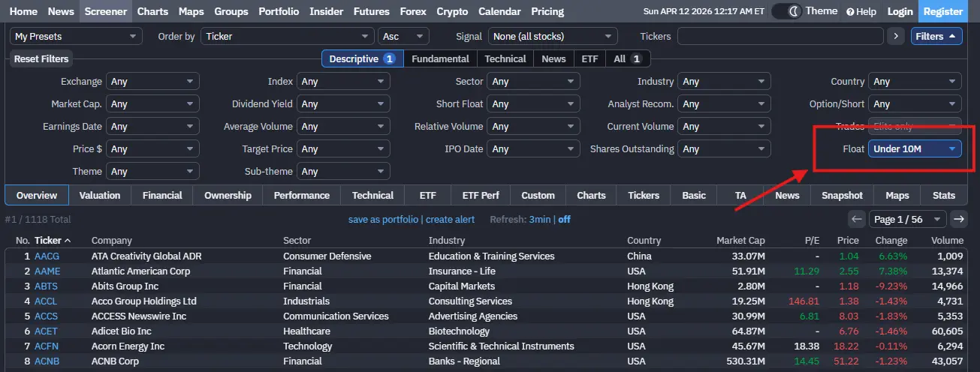Turn refresh off link
Image resolution: width=980 pixels, height=372 pixels.
(564, 219)
